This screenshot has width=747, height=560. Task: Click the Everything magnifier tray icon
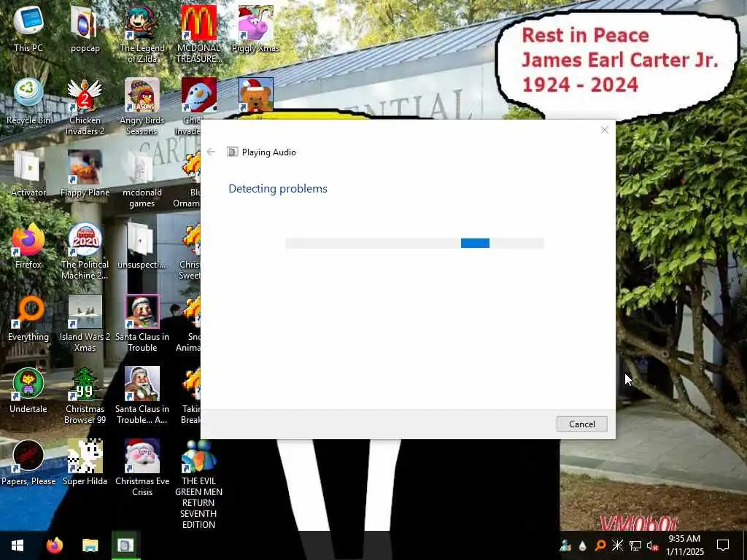click(x=600, y=545)
